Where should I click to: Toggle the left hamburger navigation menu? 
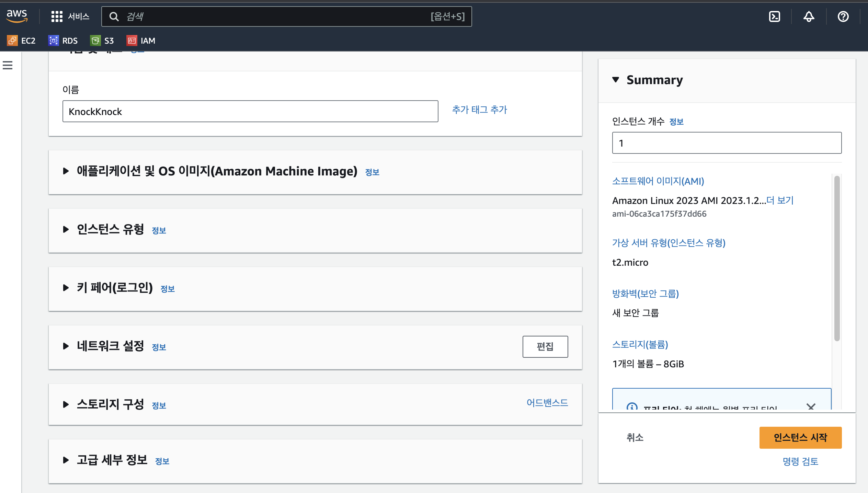(8, 65)
